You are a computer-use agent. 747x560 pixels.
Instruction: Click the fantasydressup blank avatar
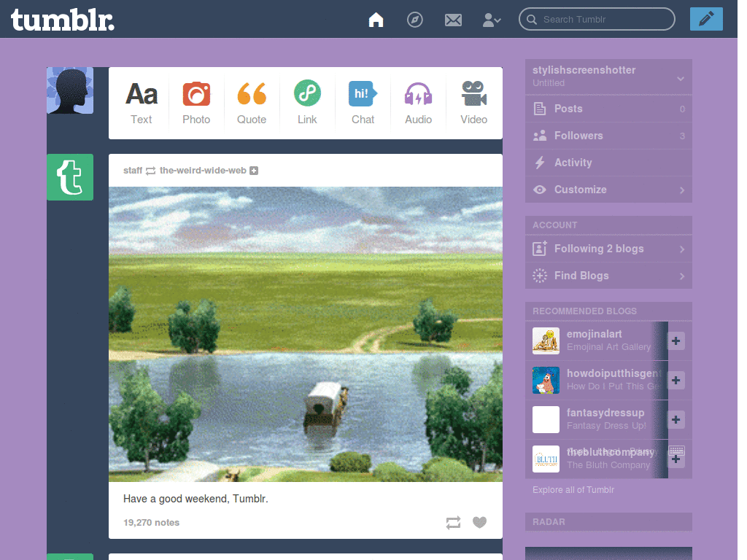pos(546,419)
